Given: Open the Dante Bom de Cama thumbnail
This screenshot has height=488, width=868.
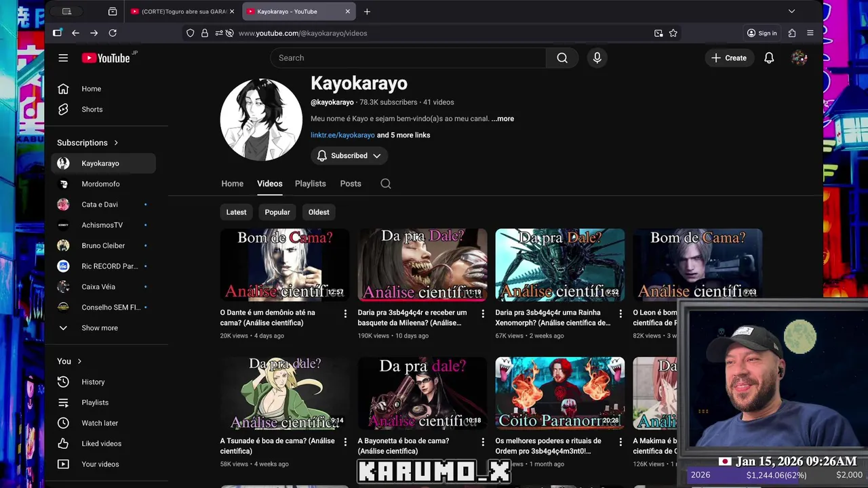Looking at the screenshot, I should [x=285, y=265].
